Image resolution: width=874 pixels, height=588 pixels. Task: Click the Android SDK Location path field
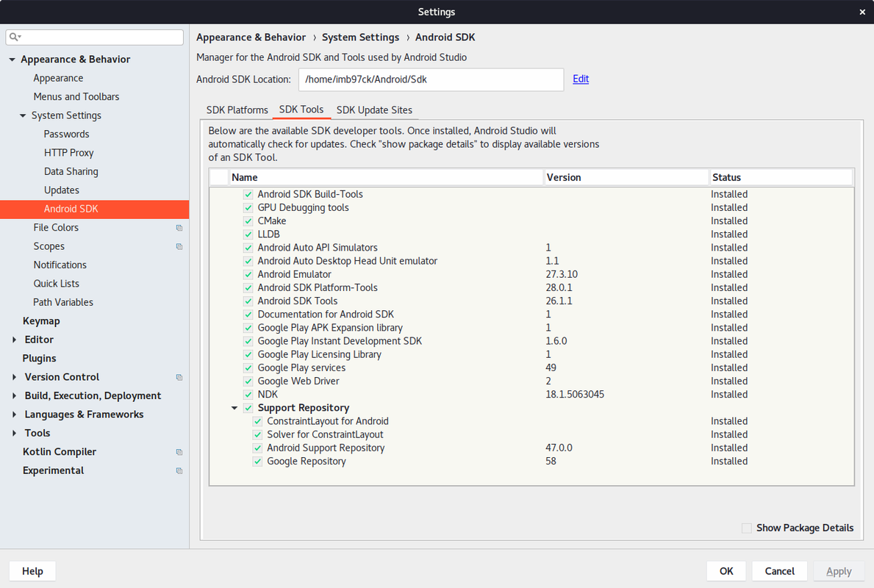pyautogui.click(x=431, y=79)
